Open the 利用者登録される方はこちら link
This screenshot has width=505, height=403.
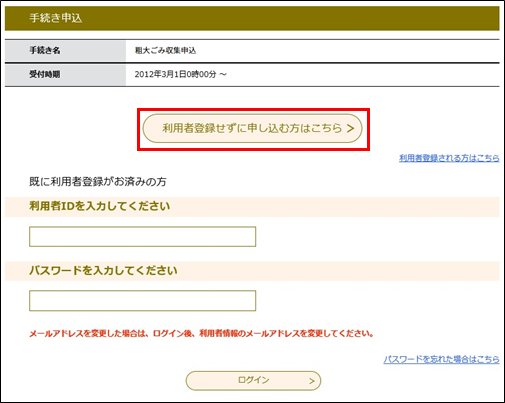[x=449, y=158]
